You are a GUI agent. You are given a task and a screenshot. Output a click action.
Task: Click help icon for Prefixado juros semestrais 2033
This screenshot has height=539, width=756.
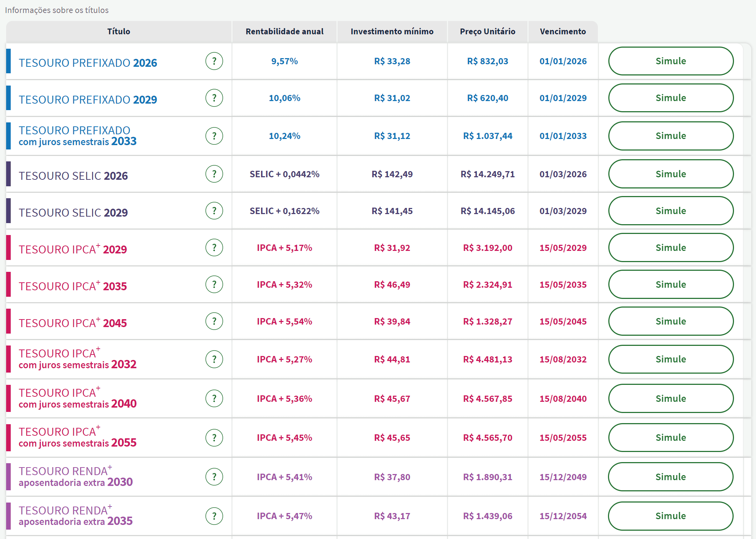(214, 136)
